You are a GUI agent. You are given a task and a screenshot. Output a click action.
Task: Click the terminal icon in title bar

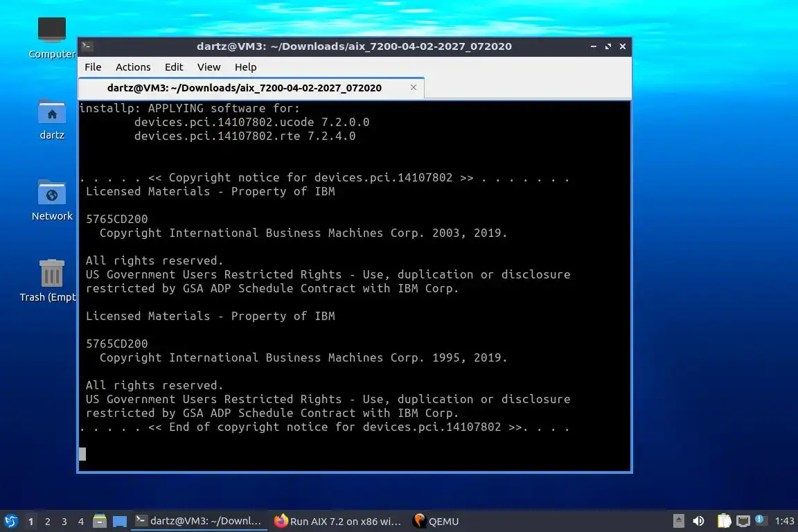87,46
